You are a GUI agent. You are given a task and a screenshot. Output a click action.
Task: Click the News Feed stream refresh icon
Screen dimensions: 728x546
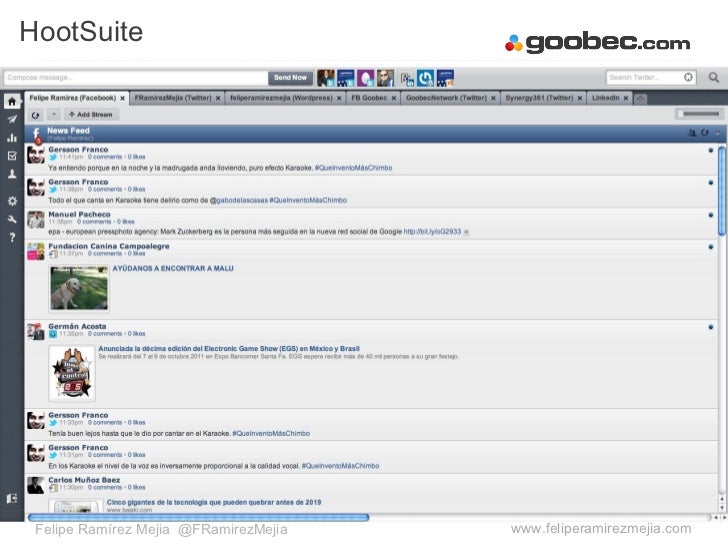pos(705,133)
